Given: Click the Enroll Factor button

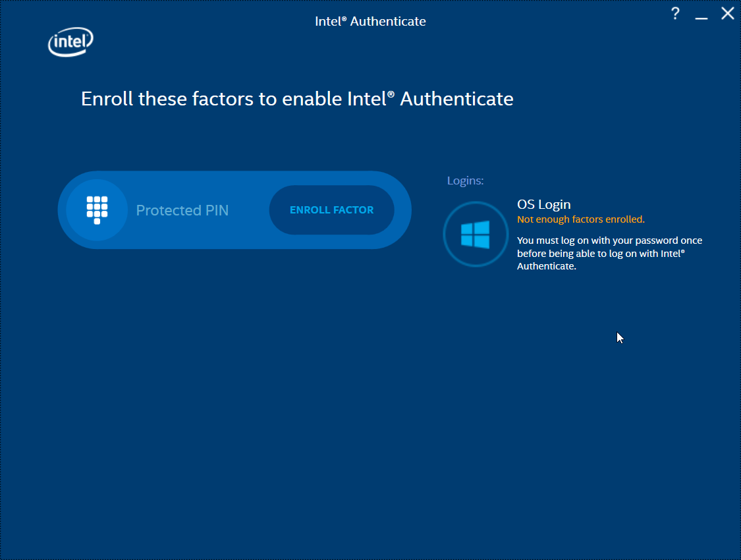Looking at the screenshot, I should [x=332, y=210].
